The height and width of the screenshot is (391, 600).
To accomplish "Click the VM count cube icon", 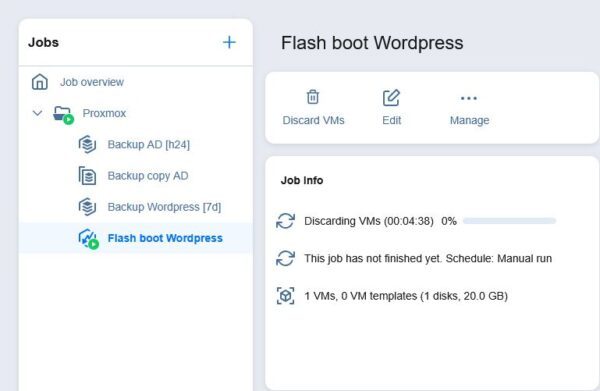I will 285,296.
